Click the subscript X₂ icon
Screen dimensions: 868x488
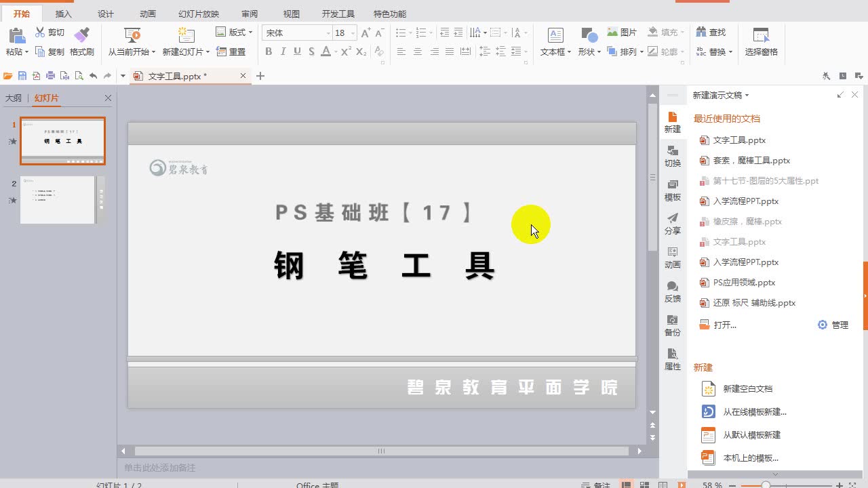point(361,52)
